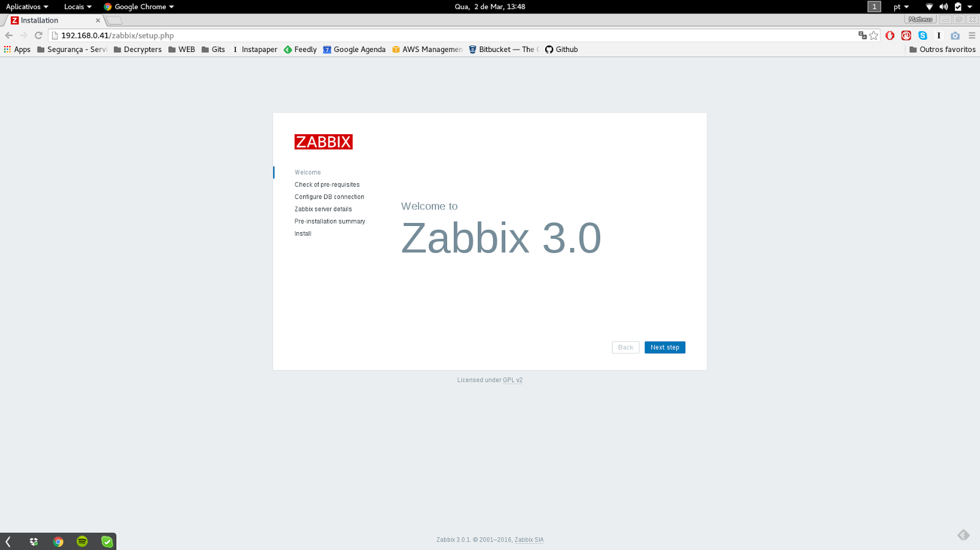Click the green shield check tray icon
Viewport: 980px width, 550px height.
coord(107,541)
